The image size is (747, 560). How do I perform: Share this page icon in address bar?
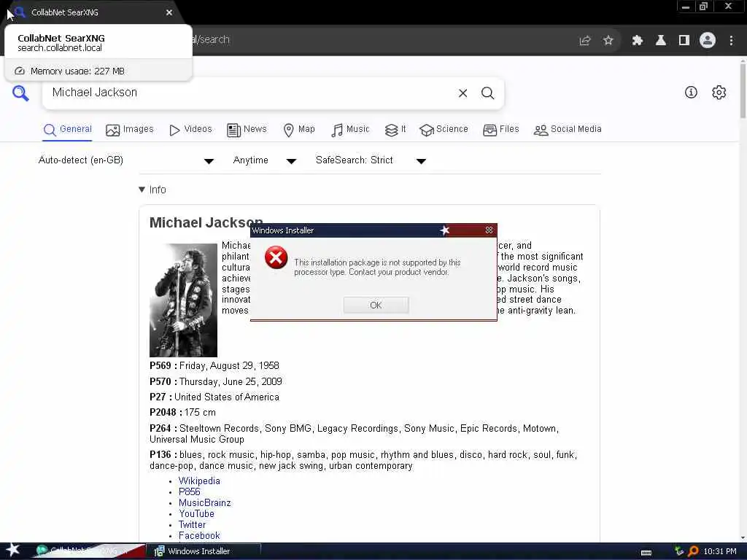(585, 41)
